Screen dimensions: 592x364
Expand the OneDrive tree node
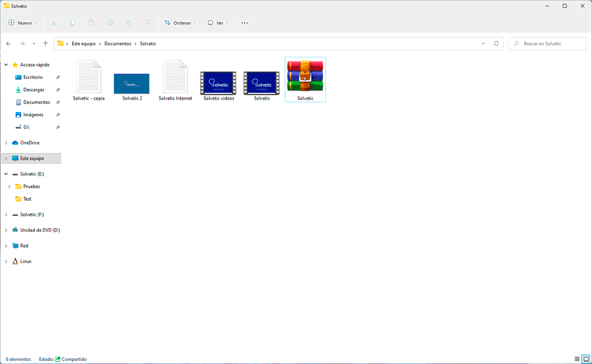(x=6, y=143)
